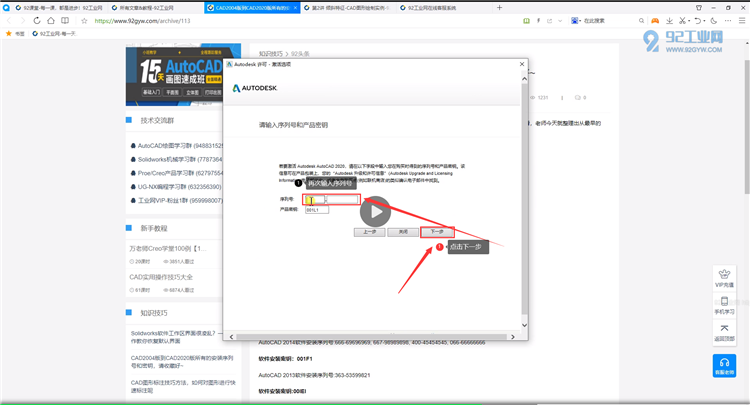Open the Solidworks软件工作区界面 article
Image resolution: width=750 pixels, height=405 pixels.
click(x=176, y=337)
